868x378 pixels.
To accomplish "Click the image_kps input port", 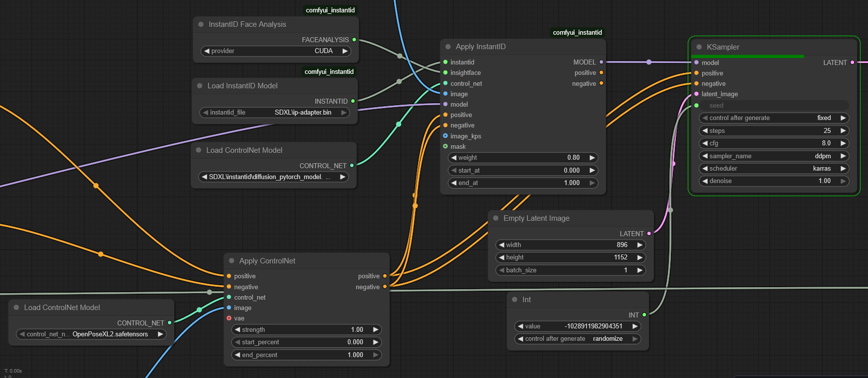I will click(445, 136).
